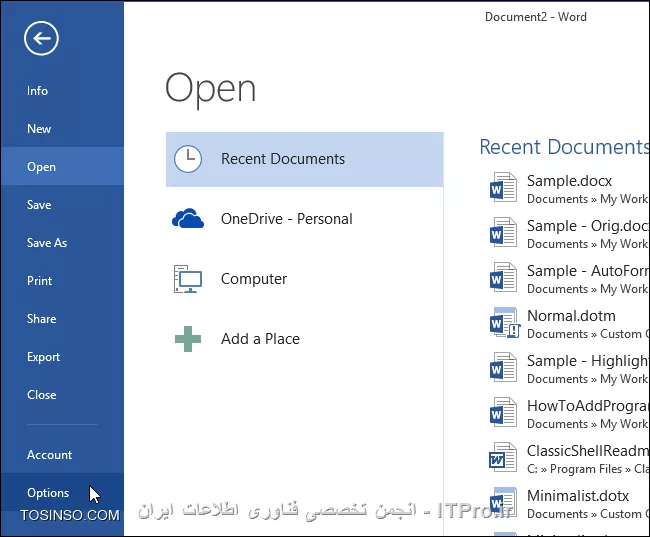Click Close in the sidebar

click(62, 395)
